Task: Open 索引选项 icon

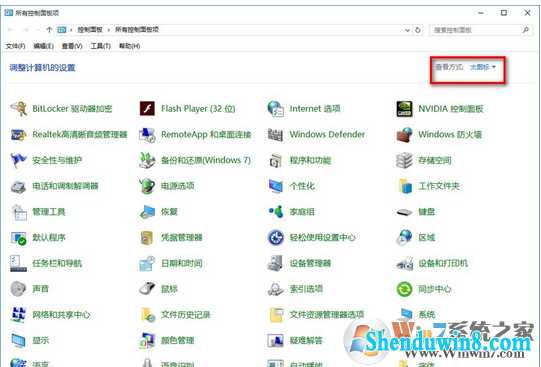Action: click(276, 289)
